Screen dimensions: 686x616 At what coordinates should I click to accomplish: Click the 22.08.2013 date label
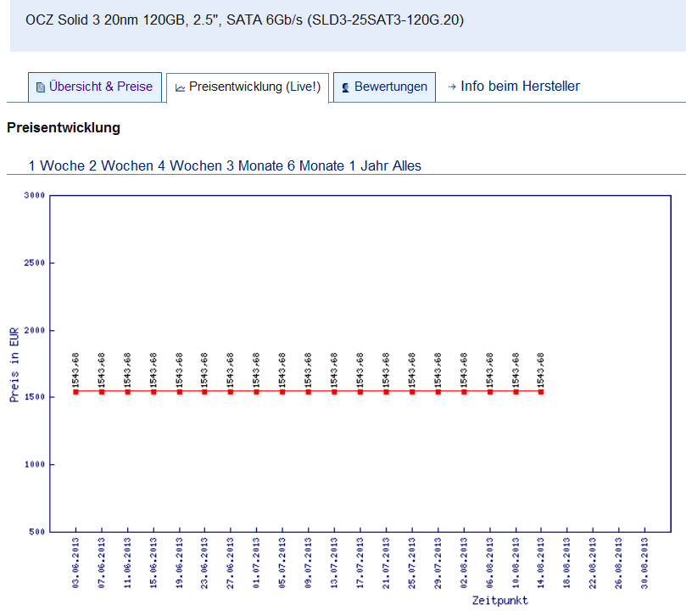click(x=593, y=563)
